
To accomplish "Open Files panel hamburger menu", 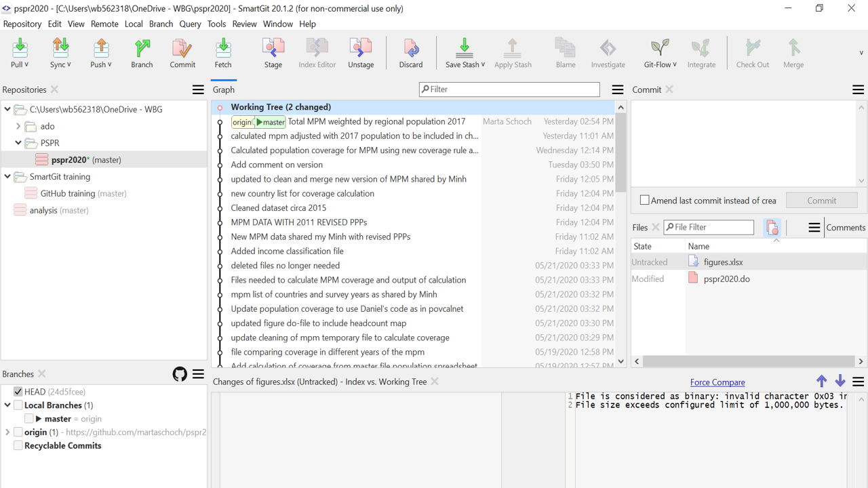I will (x=814, y=228).
